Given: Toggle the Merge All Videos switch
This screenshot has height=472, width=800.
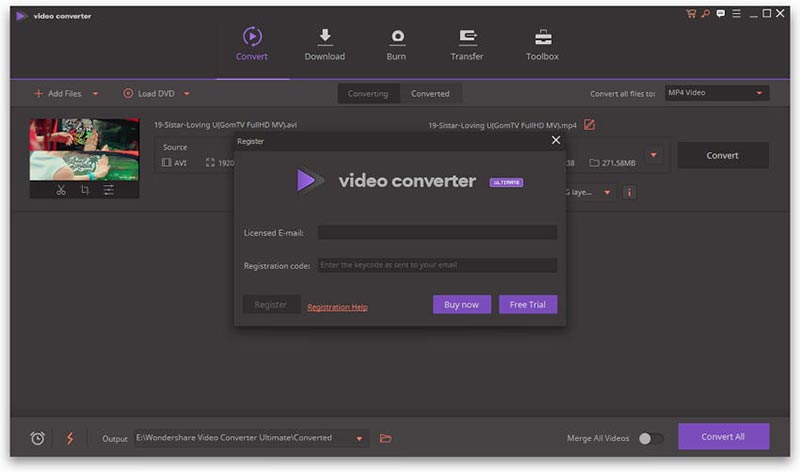Looking at the screenshot, I should tap(650, 438).
